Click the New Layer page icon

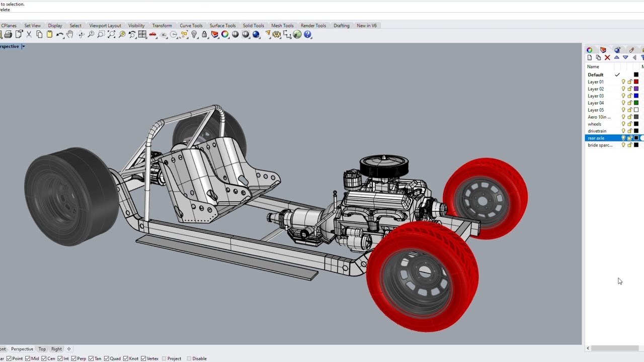(x=589, y=57)
